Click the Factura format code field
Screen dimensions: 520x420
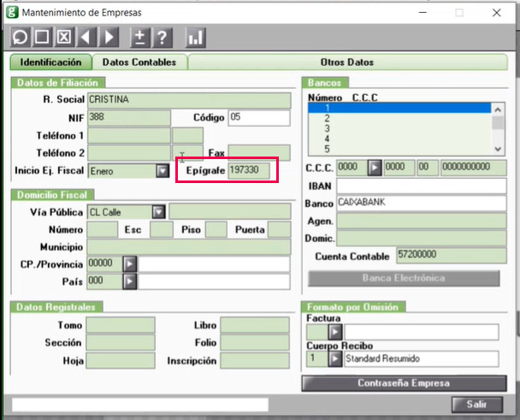(x=317, y=332)
